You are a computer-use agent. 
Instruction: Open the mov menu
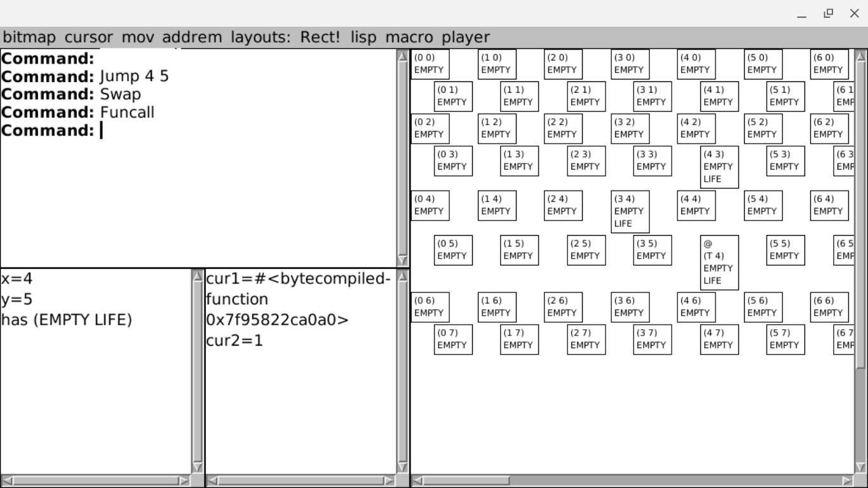point(137,37)
